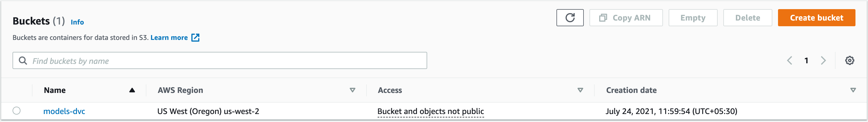Click page number 1 in pagination

(806, 61)
